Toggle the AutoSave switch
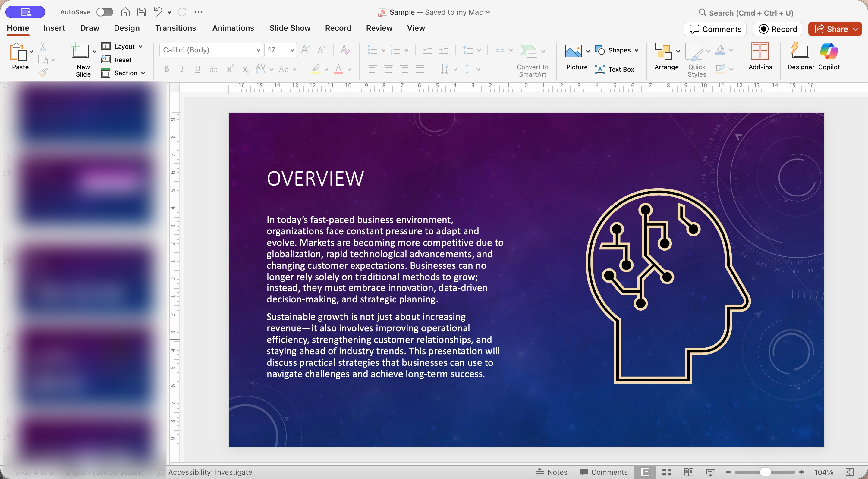 pos(105,12)
